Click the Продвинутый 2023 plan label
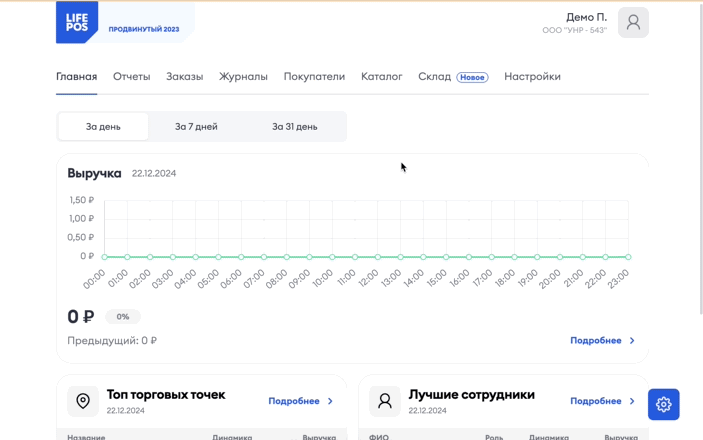The image size is (703, 440). click(x=144, y=29)
